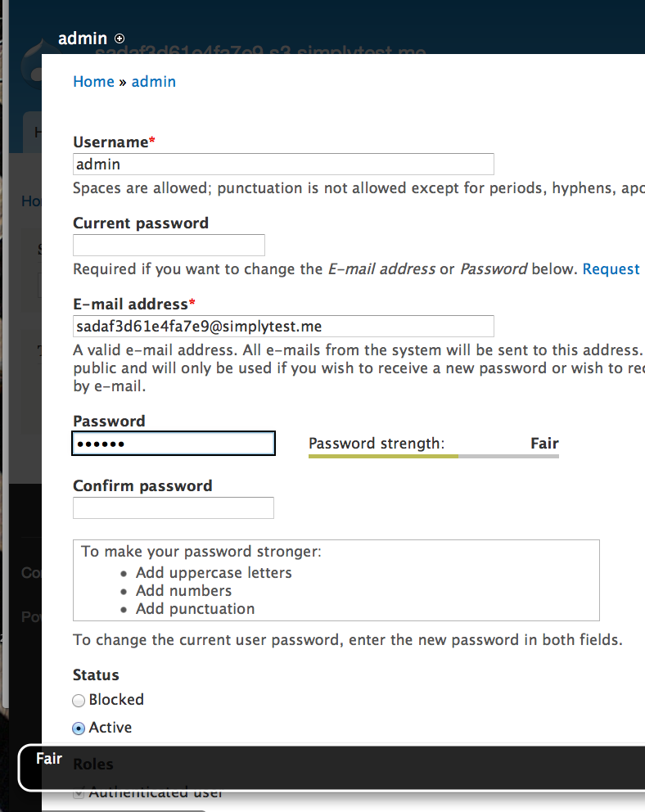Click the Fair tooltip at the bottom
645x812 pixels.
(49, 759)
